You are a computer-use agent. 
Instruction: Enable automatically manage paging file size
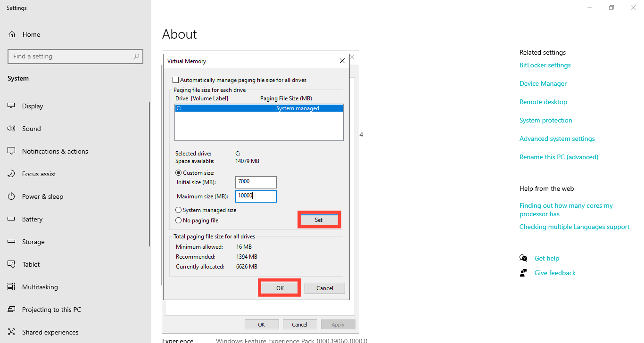(x=175, y=79)
